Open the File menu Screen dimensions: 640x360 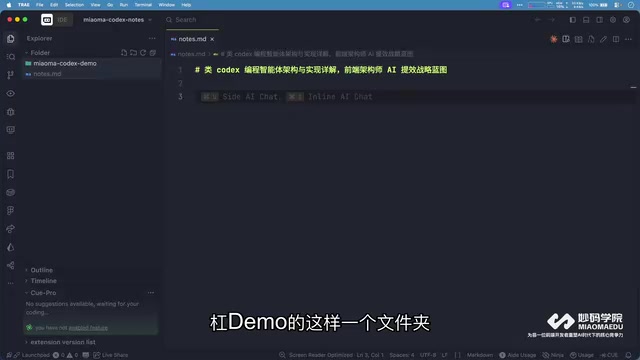click(40, 5)
